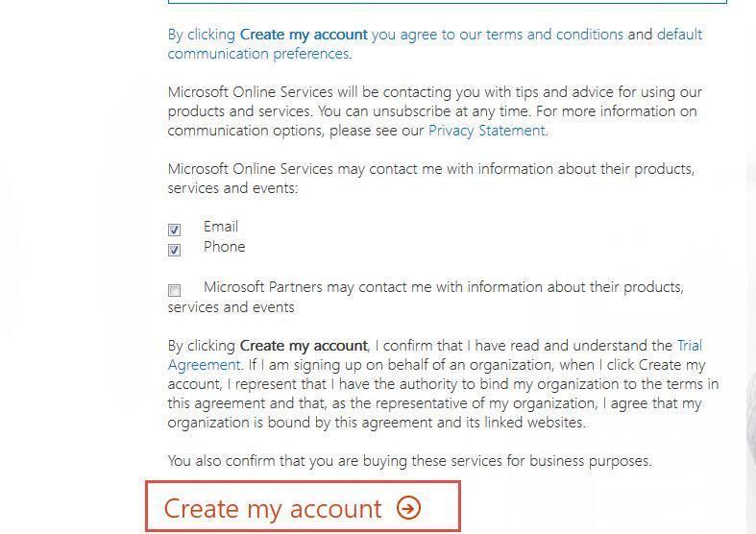
Task: Uncheck the Email contact checkbox
Action: tap(174, 230)
